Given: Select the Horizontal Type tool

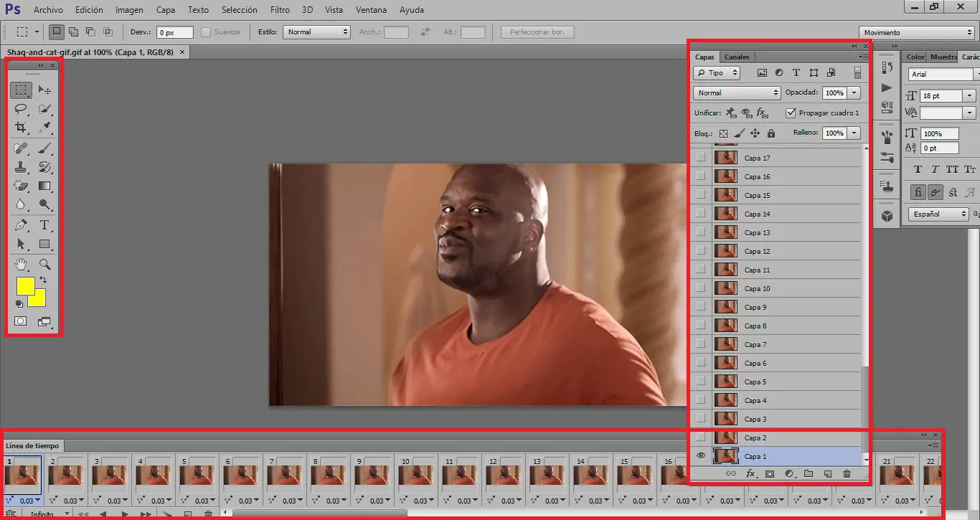Looking at the screenshot, I should click(44, 225).
